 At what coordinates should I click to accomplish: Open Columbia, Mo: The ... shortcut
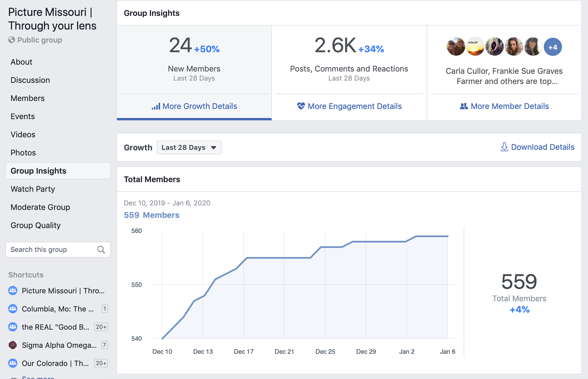point(58,309)
